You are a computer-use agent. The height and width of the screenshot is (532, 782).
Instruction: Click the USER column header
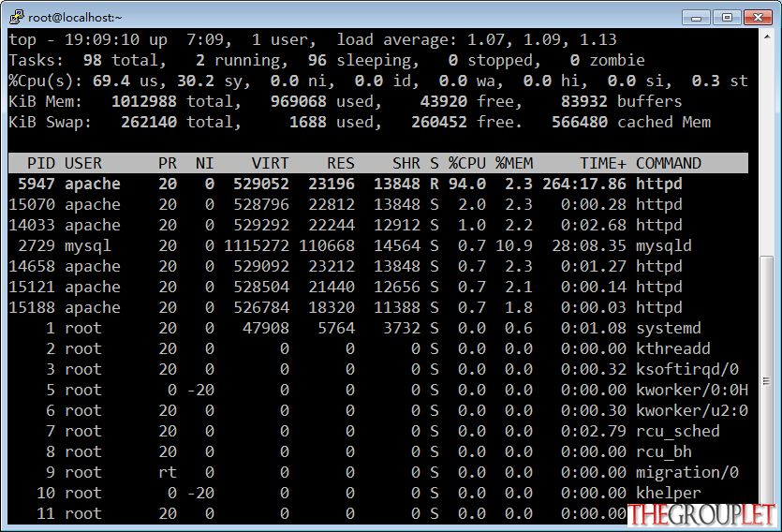[83, 163]
